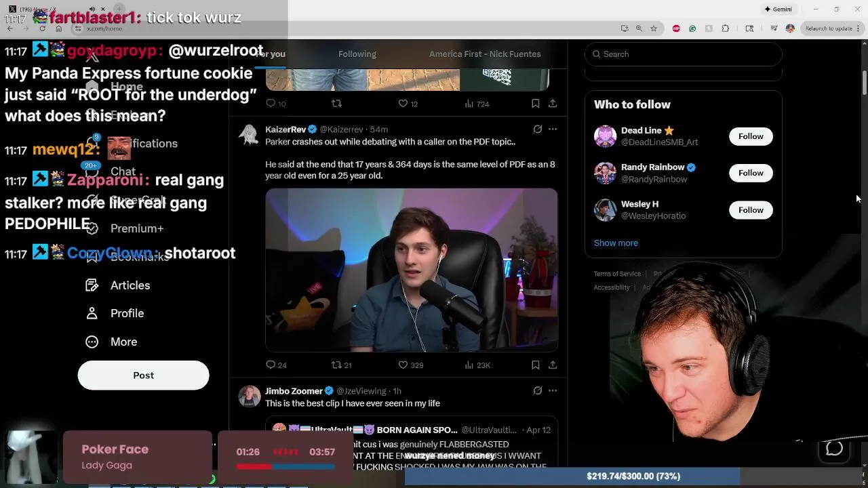
Task: Click the 54m timestamp on KaizerRev post
Action: [x=378, y=129]
